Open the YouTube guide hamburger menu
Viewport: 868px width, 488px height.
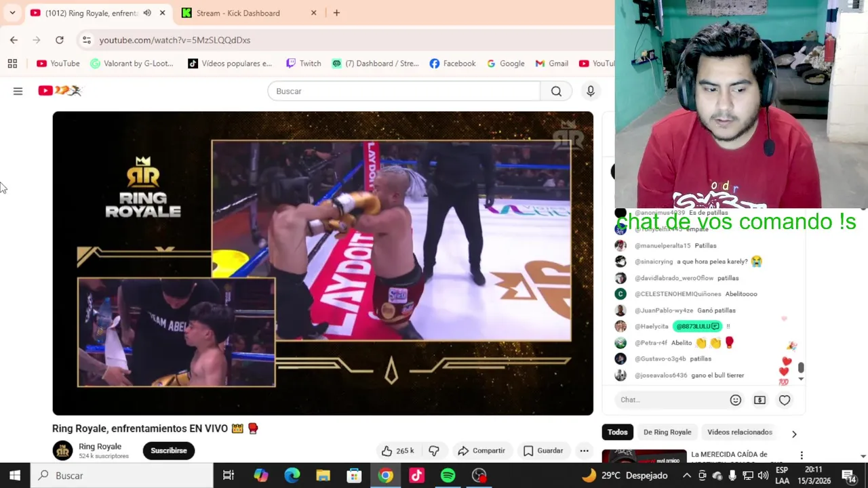coord(18,91)
